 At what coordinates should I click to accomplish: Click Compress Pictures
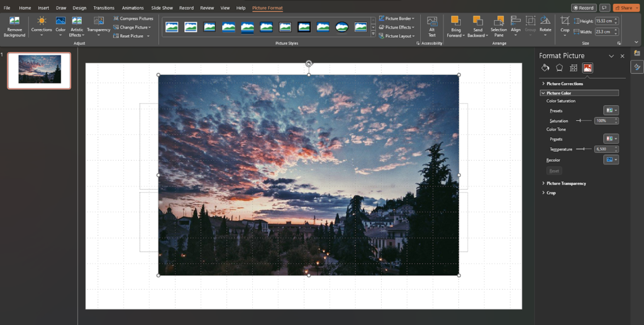coord(133,19)
